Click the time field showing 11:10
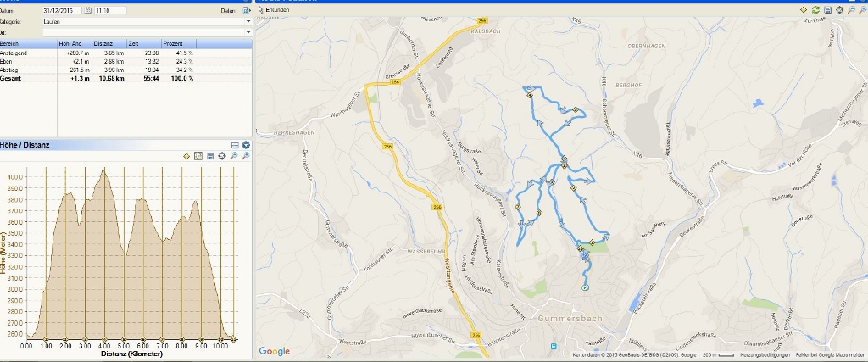This screenshot has width=868, height=362. [110, 10]
